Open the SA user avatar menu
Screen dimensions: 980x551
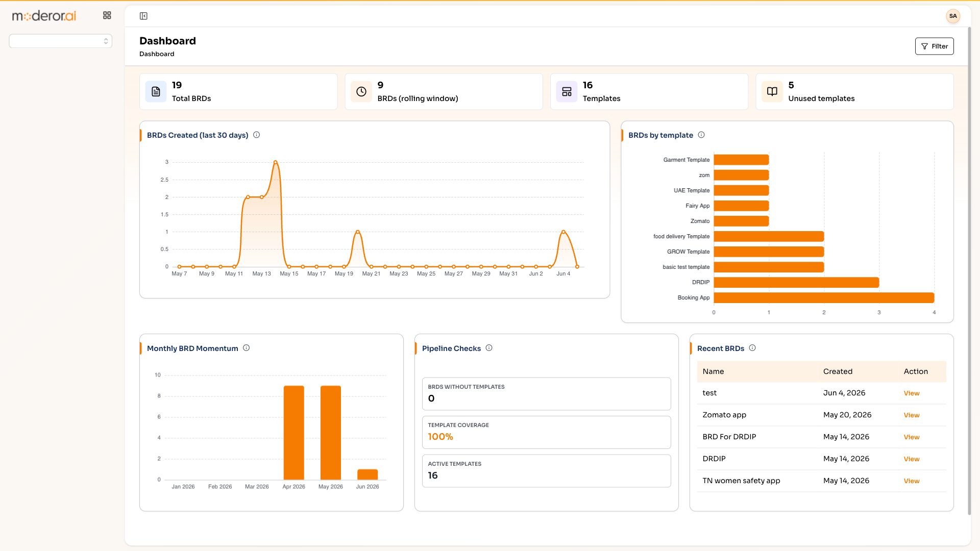point(952,16)
